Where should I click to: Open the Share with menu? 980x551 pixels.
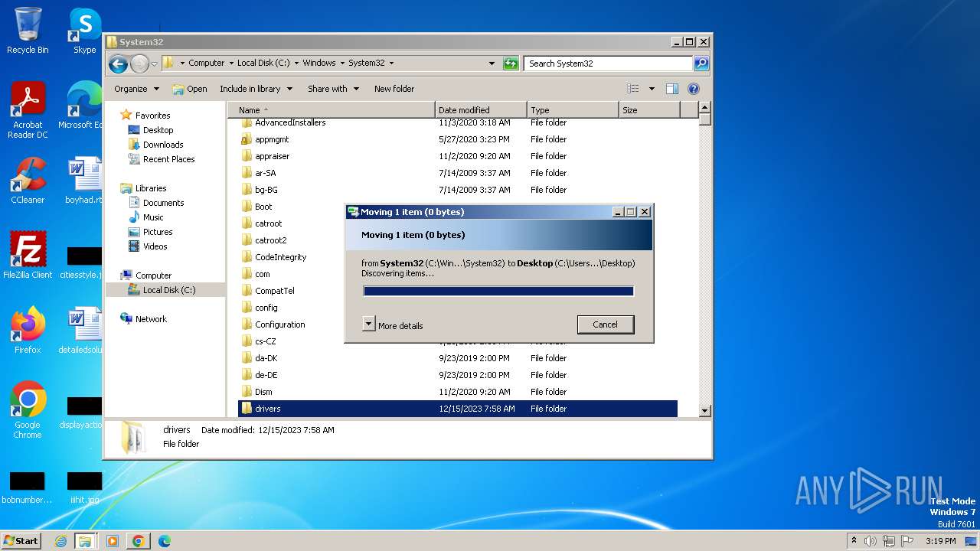coord(333,89)
